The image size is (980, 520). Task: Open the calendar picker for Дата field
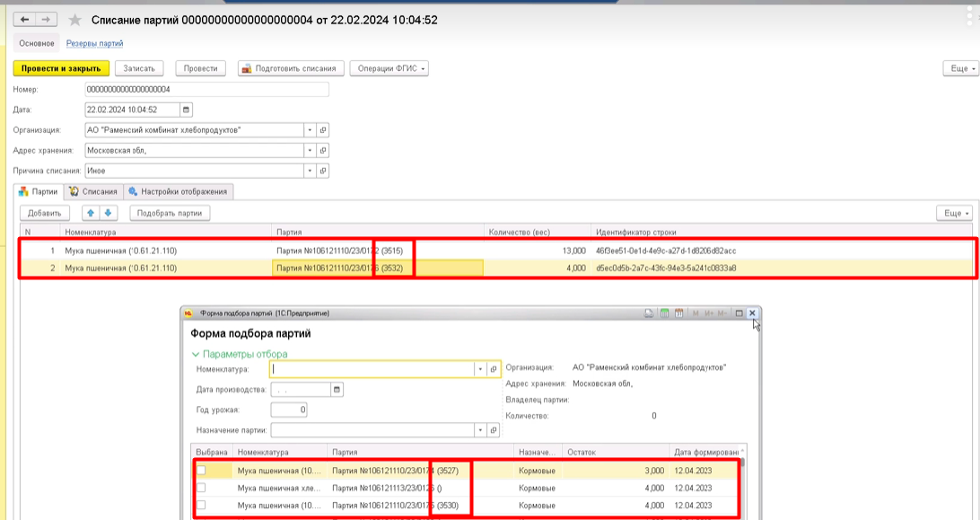186,110
